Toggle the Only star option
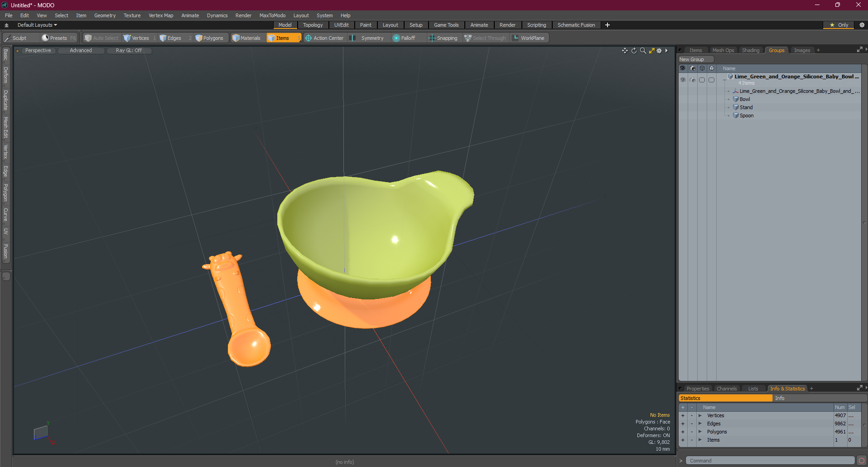Image resolution: width=868 pixels, height=467 pixels. coord(838,25)
